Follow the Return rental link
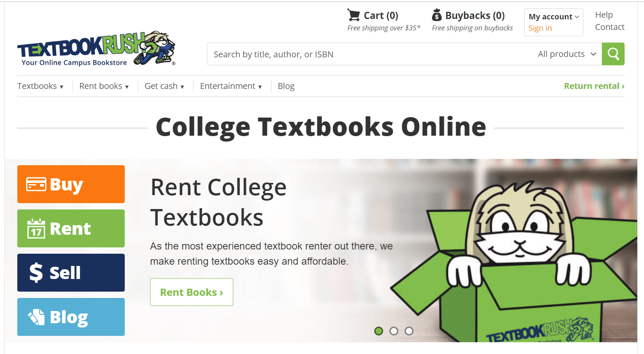The width and height of the screenshot is (644, 354). 594,86
